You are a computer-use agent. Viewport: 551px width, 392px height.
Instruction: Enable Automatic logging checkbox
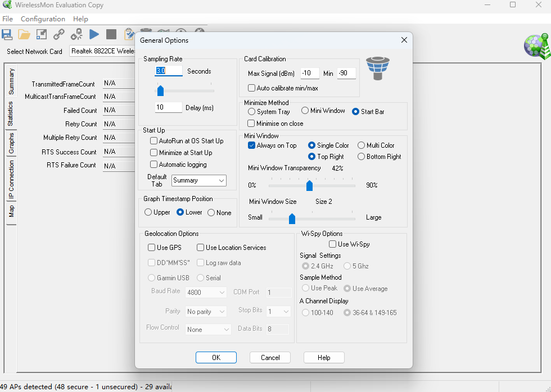153,164
